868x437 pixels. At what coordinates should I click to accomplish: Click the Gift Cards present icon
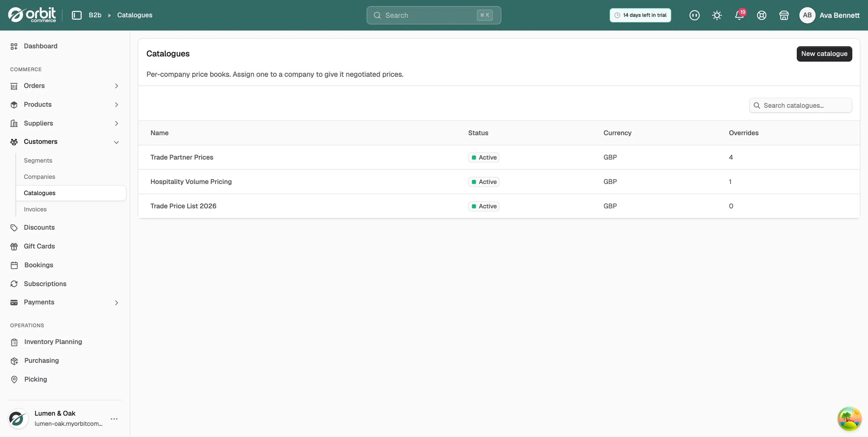pos(14,247)
